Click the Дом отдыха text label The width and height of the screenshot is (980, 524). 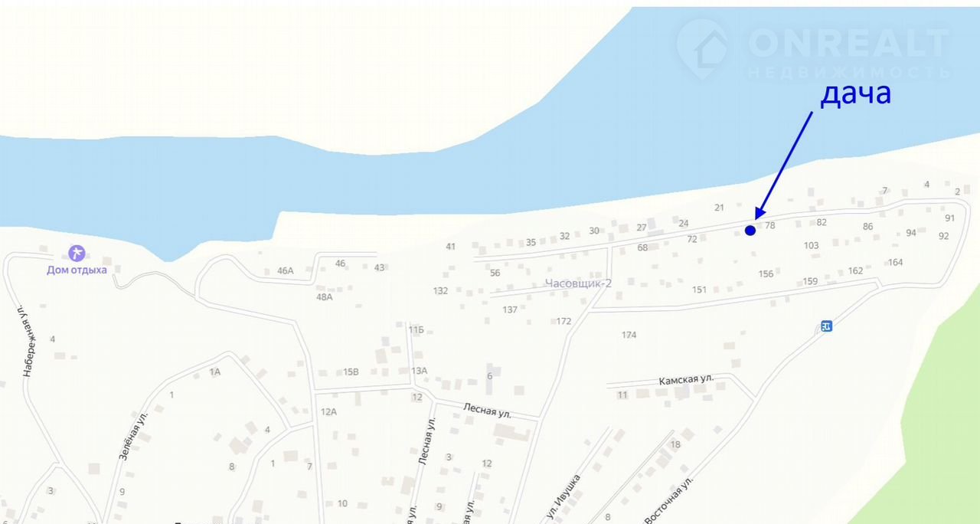[77, 270]
